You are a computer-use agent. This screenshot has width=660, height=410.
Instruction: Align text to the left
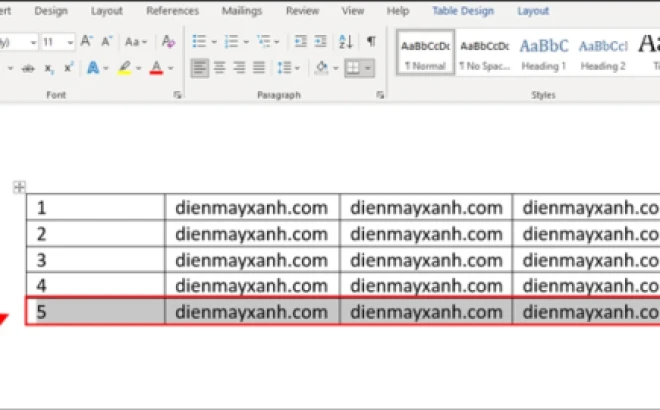click(x=200, y=68)
